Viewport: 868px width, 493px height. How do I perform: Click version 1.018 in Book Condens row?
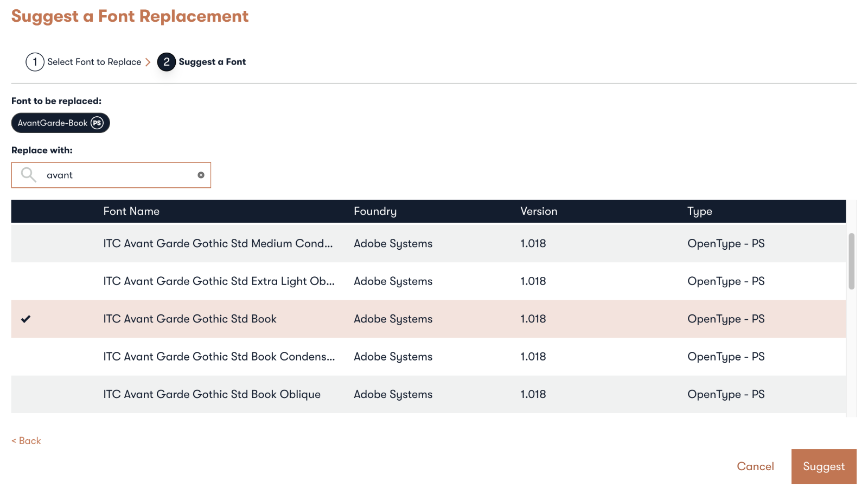coord(533,357)
